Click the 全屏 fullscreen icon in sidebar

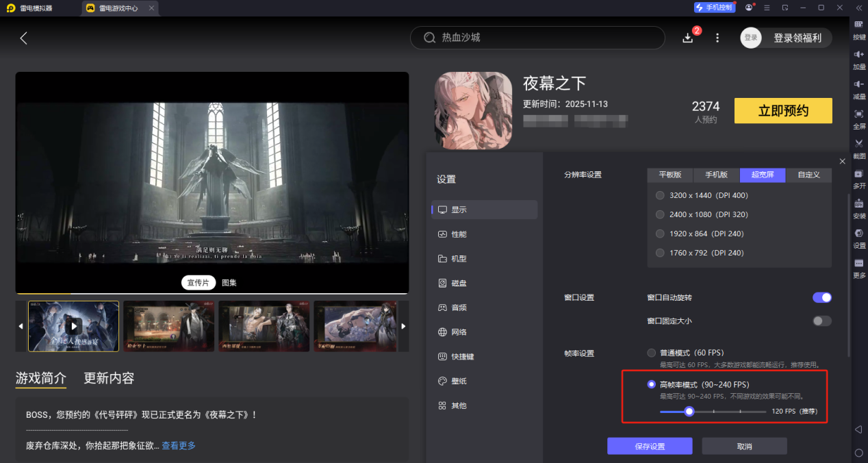click(859, 120)
